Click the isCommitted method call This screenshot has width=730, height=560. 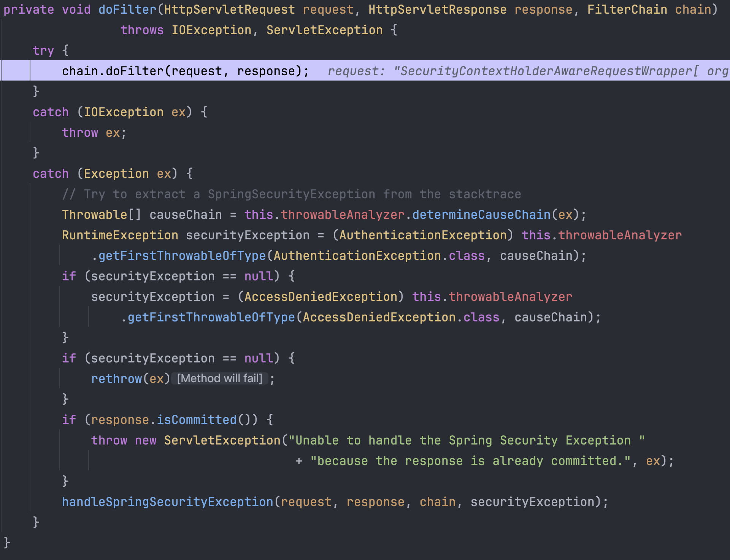(197, 420)
